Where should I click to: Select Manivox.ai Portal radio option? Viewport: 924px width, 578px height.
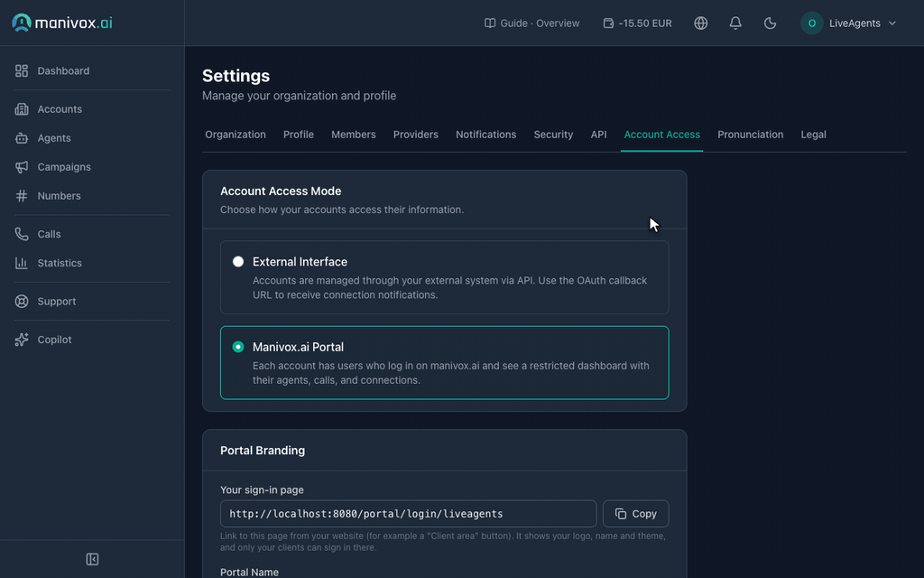point(238,347)
